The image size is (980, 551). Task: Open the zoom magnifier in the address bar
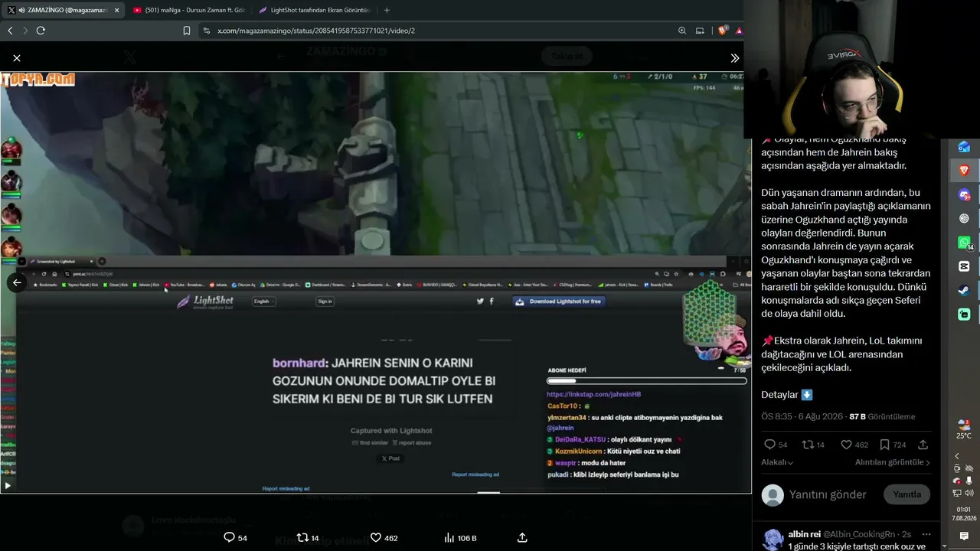(682, 31)
